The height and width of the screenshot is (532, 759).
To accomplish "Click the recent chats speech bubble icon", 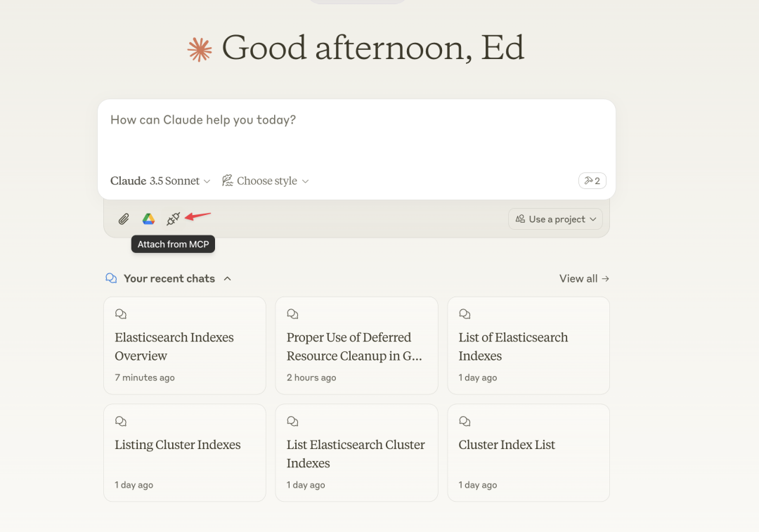I will click(111, 278).
